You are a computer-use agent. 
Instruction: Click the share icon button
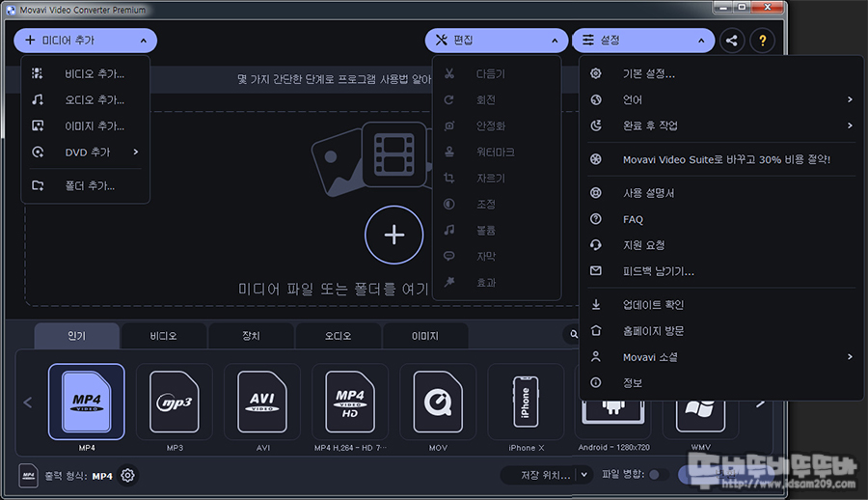point(732,41)
